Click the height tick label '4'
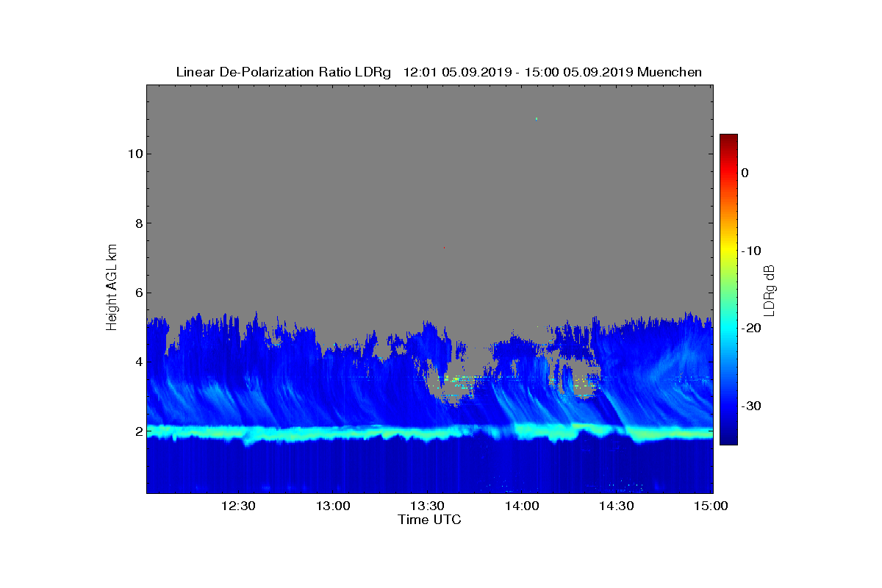The width and height of the screenshot is (882, 588). tap(137, 362)
